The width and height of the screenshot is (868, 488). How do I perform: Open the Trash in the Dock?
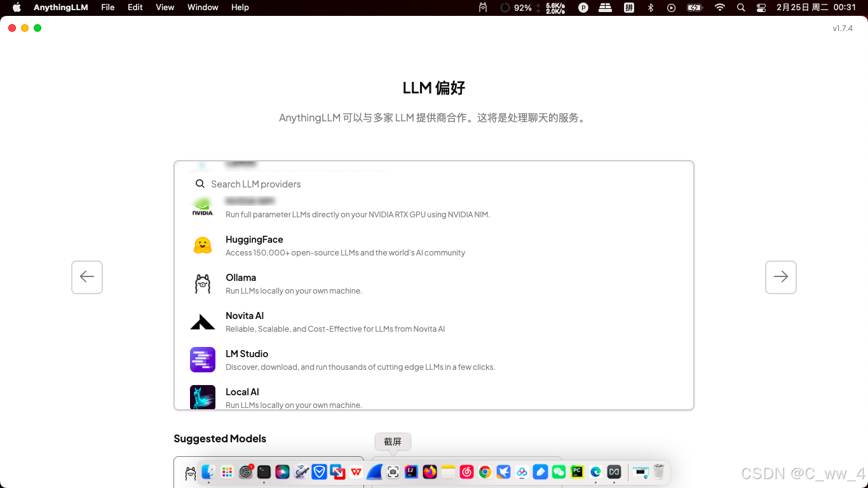[659, 472]
